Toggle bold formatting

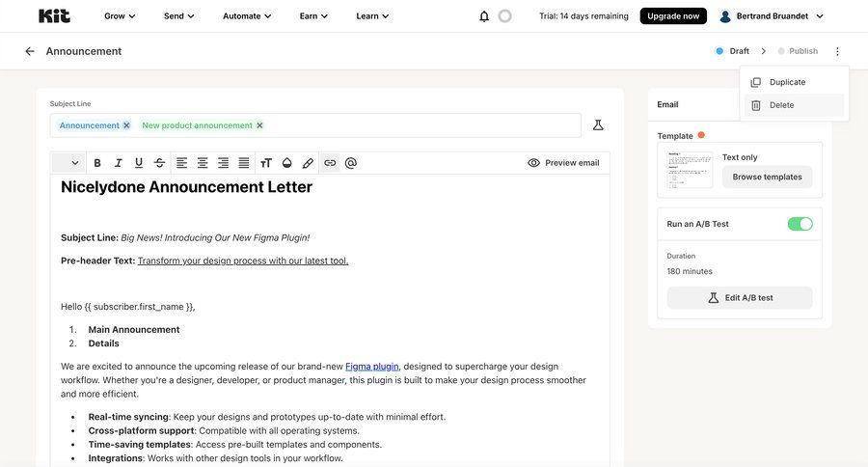coord(97,163)
